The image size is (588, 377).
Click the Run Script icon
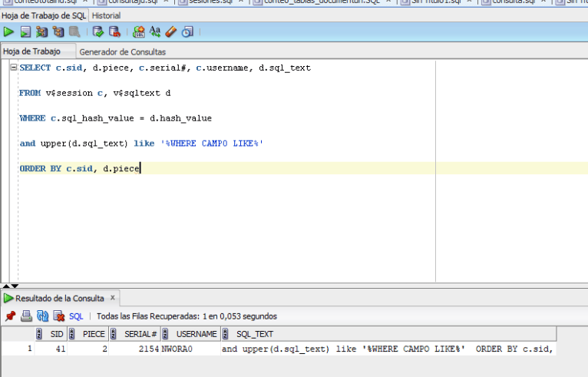click(x=25, y=32)
